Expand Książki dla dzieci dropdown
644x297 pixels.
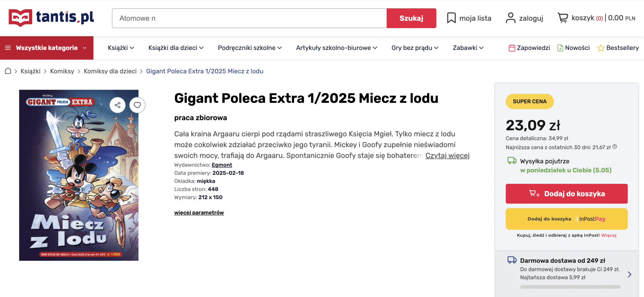click(x=176, y=48)
